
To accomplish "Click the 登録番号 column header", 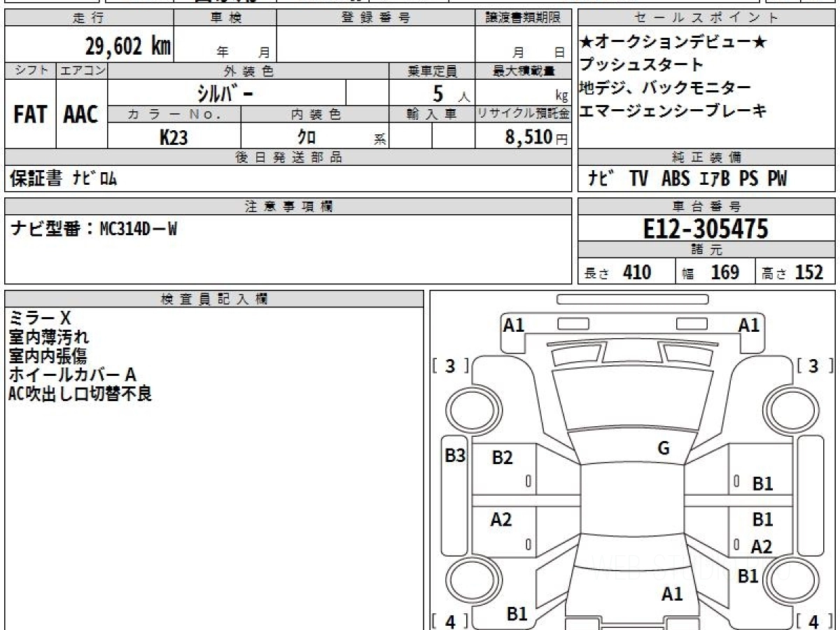I will point(375,18).
